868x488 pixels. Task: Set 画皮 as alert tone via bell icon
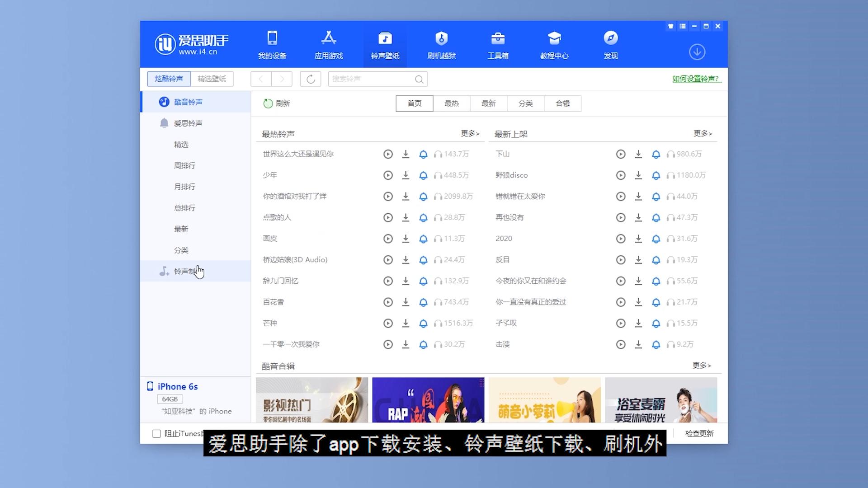(423, 239)
